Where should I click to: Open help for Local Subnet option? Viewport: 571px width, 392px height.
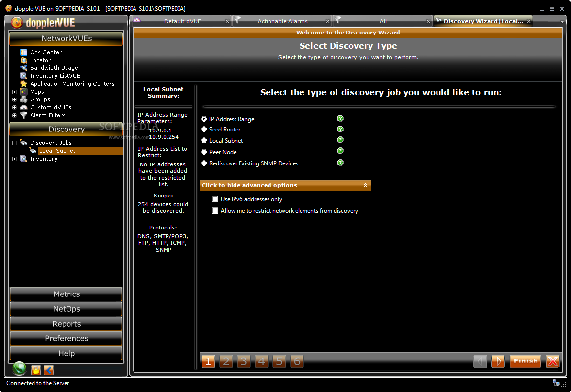(x=340, y=140)
